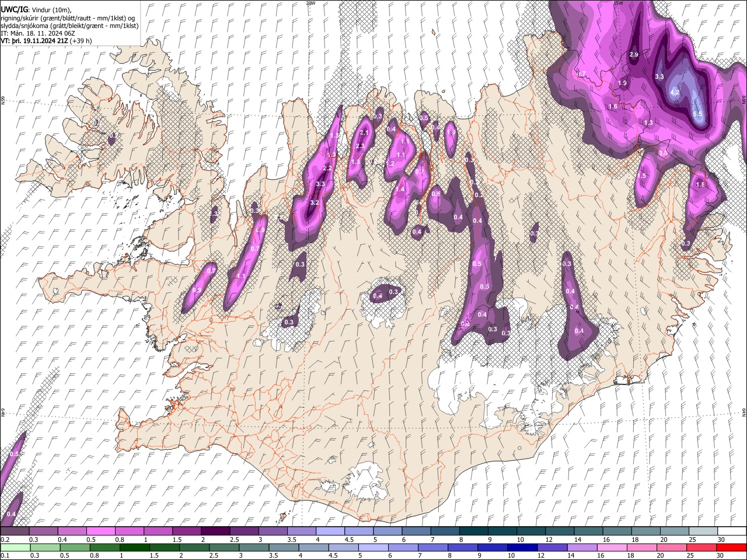
Task: Click the 30 label in bottom legend row
Action: click(721, 555)
